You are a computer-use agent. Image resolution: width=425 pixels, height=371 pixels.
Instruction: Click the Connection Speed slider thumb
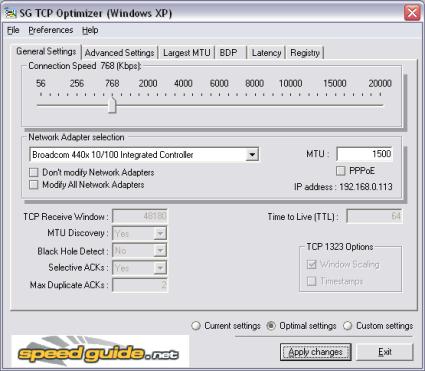click(112, 106)
